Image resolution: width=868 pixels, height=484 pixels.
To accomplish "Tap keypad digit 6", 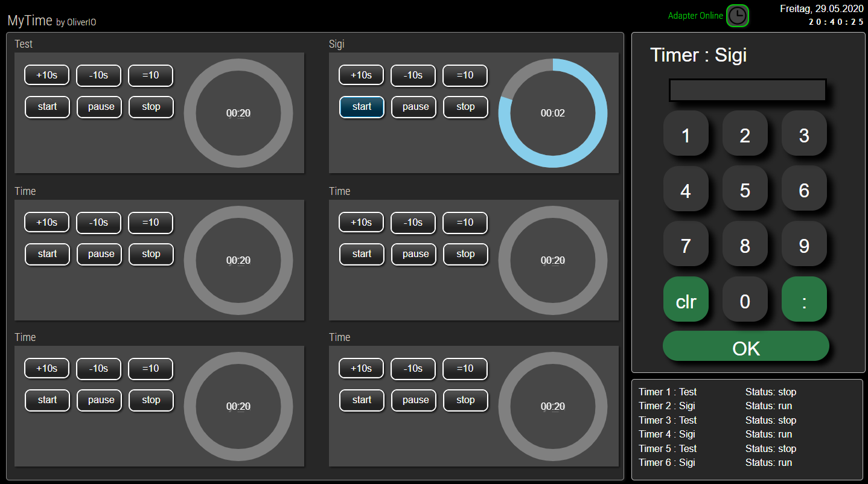I will click(x=804, y=189).
